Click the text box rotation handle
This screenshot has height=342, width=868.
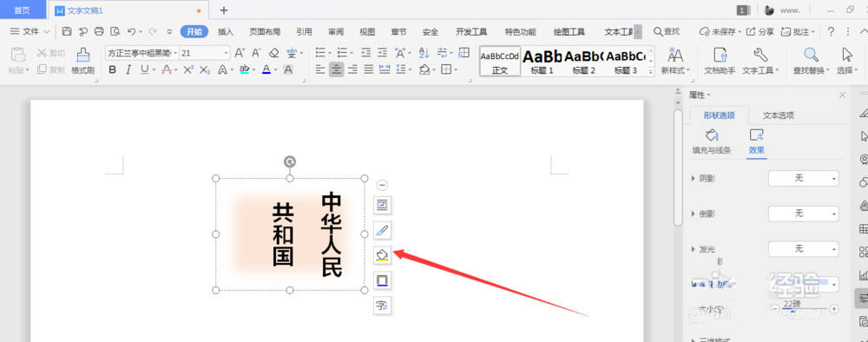coord(290,161)
